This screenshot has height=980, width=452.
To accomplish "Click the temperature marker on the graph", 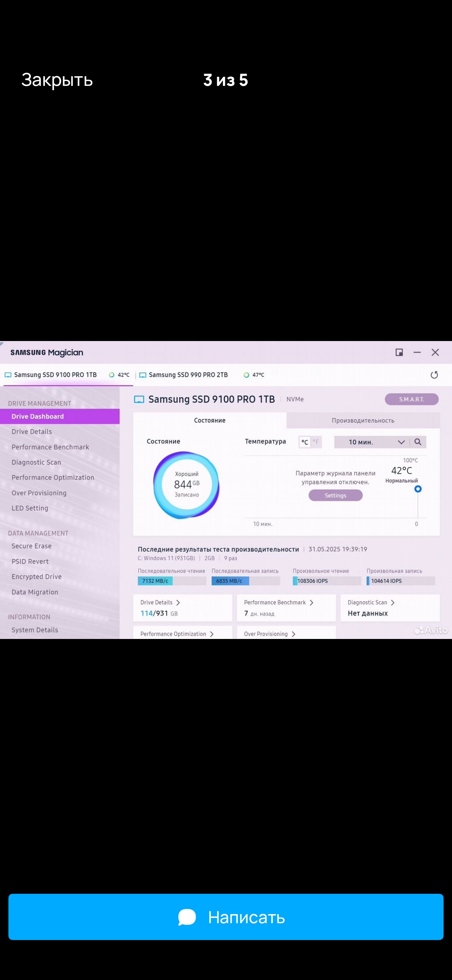I will click(x=418, y=489).
